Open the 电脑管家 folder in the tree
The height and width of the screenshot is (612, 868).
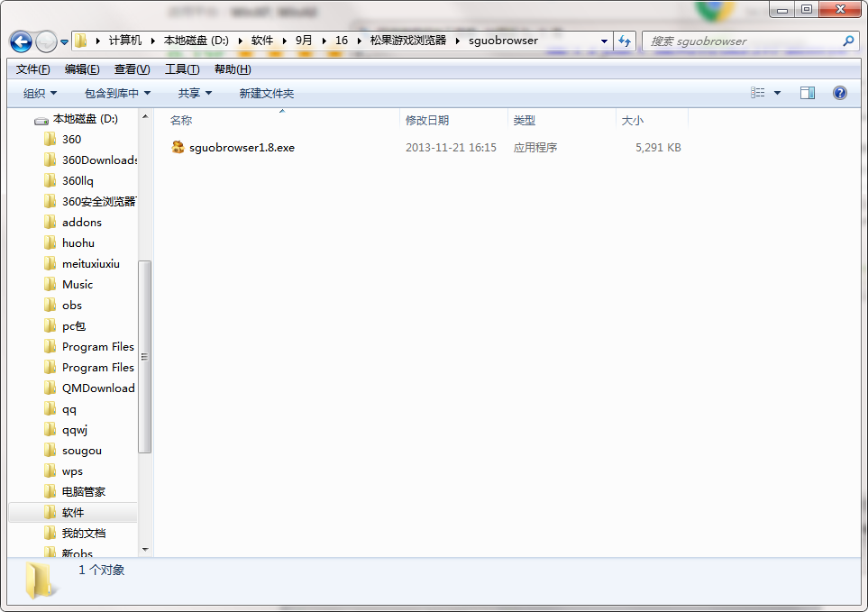(84, 492)
